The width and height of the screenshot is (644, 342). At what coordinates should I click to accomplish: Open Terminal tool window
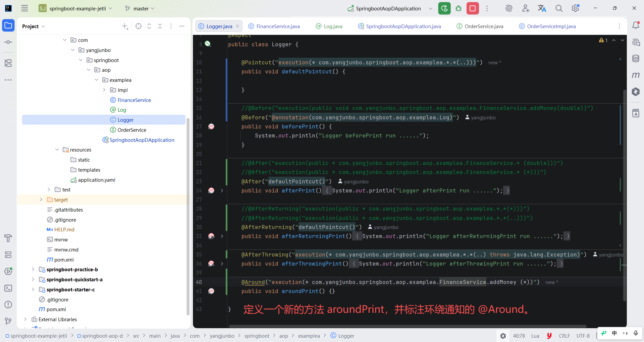pos(8,288)
